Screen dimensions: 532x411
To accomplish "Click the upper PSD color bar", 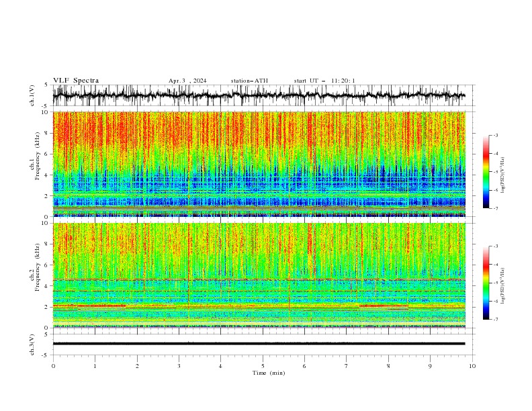I will (486, 172).
